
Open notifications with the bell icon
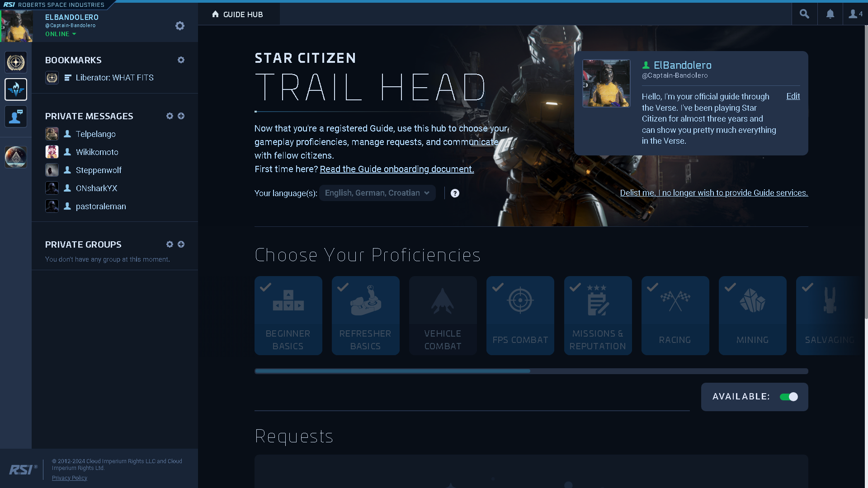[x=830, y=14]
